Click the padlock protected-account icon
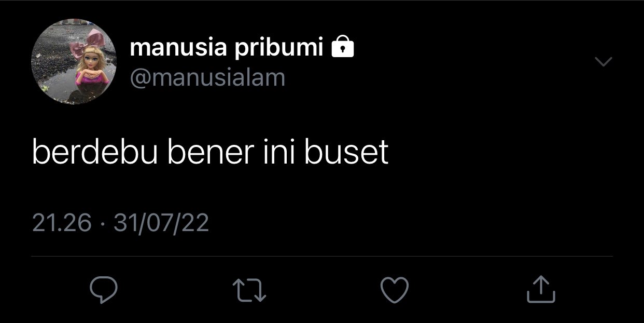 [x=342, y=47]
